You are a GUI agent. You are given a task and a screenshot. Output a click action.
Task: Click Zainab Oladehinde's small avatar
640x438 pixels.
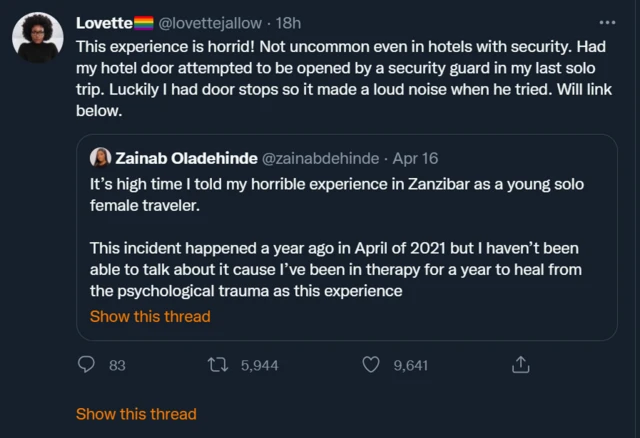pos(100,158)
